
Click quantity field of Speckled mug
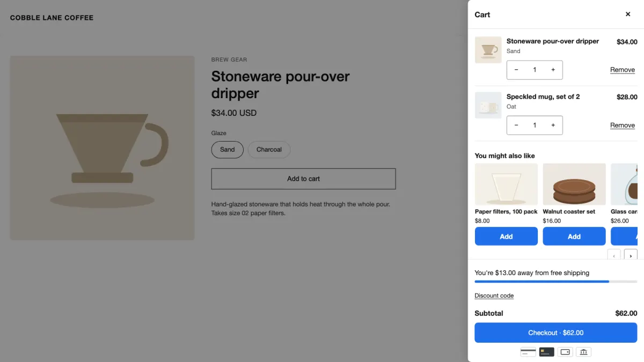pyautogui.click(x=535, y=125)
